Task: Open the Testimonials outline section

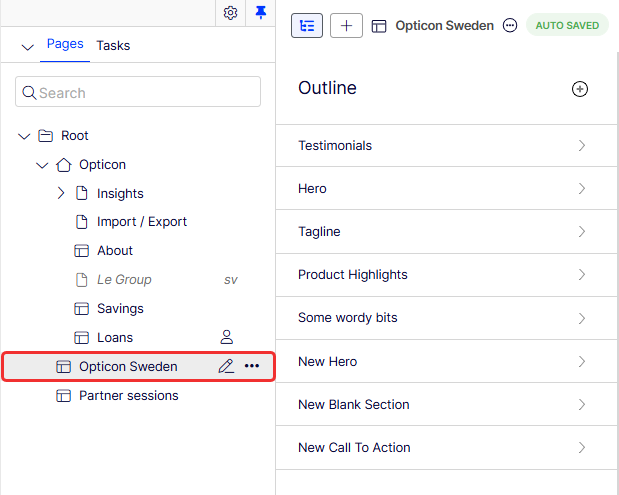Action: point(446,146)
